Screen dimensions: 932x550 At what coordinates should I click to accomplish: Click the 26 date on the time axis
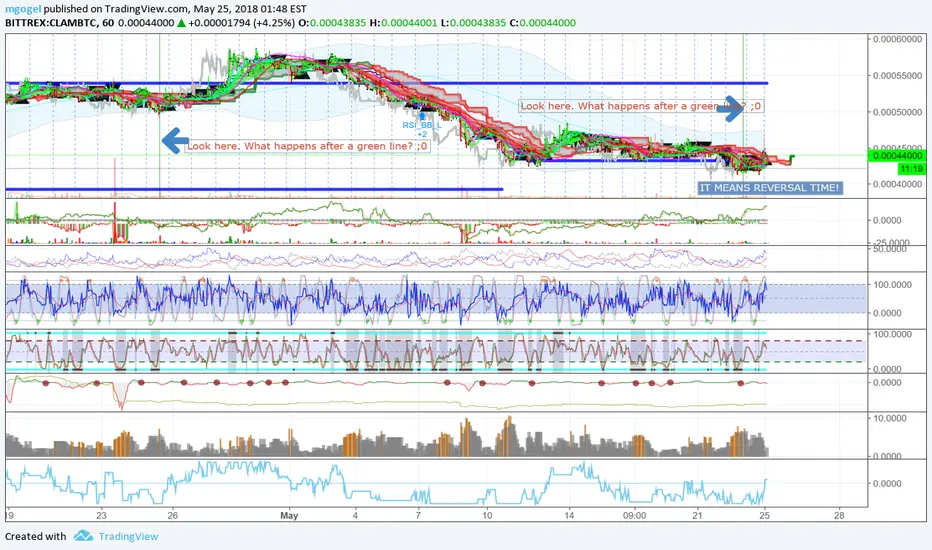pyautogui.click(x=172, y=516)
